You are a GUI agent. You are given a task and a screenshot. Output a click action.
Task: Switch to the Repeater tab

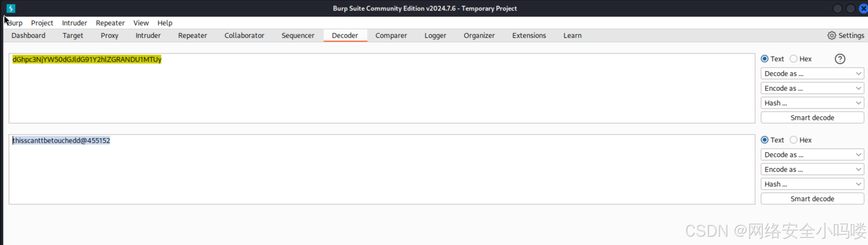coord(192,36)
